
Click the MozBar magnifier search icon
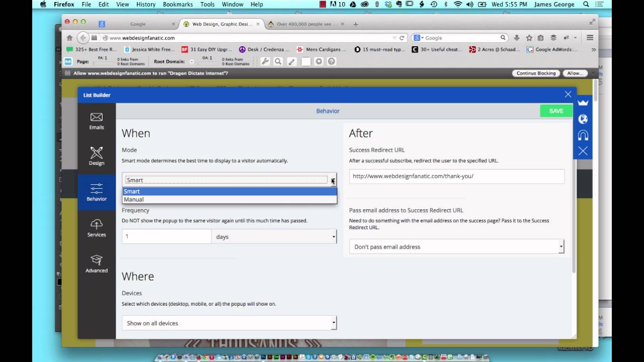278,61
